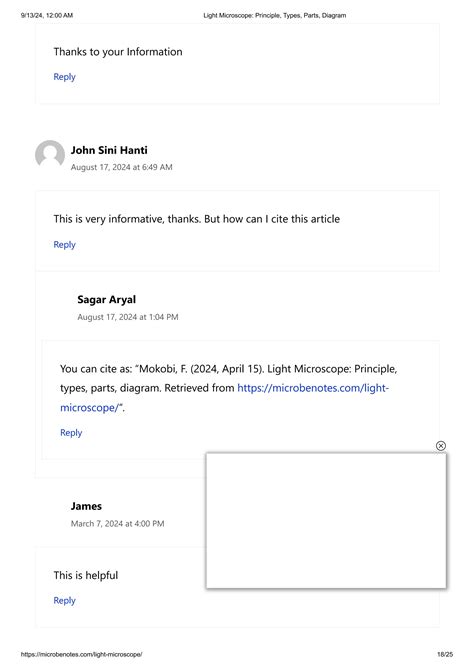Click John Sini Hanti's avatar icon
The image size is (474, 670).
pos(50,155)
